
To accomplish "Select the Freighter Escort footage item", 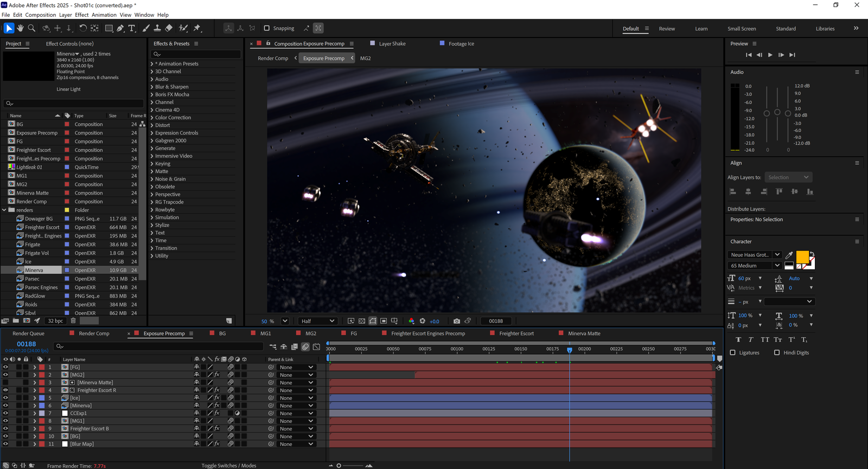I will pos(42,227).
